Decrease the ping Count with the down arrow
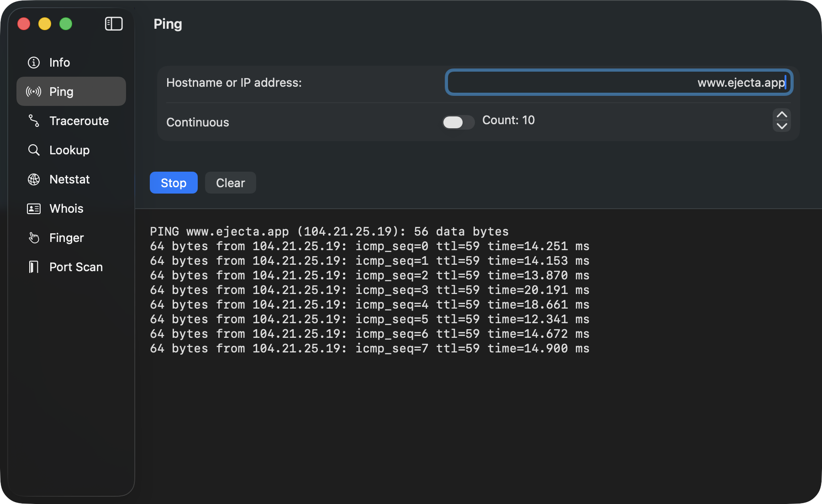Viewport: 822px width, 504px height. (x=781, y=126)
